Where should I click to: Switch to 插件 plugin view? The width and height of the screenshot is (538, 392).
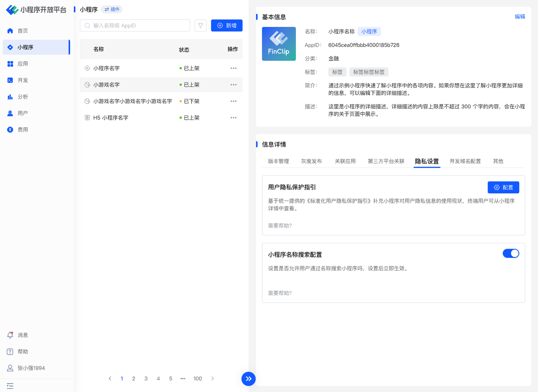click(x=112, y=9)
